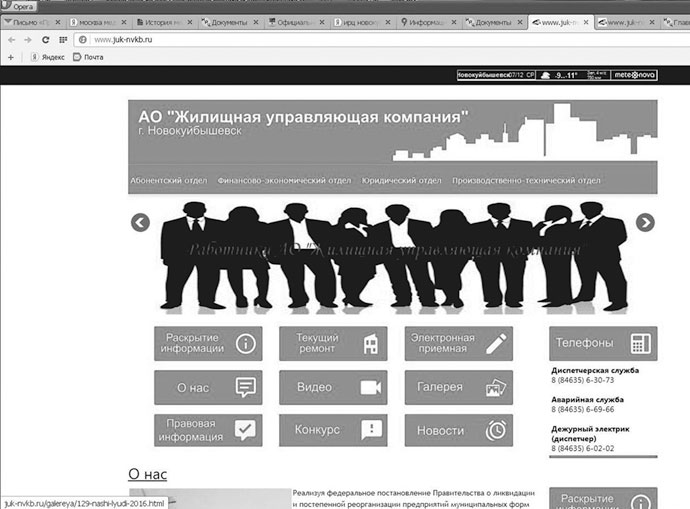Open the Абонентский отдел menu item

coord(169,180)
